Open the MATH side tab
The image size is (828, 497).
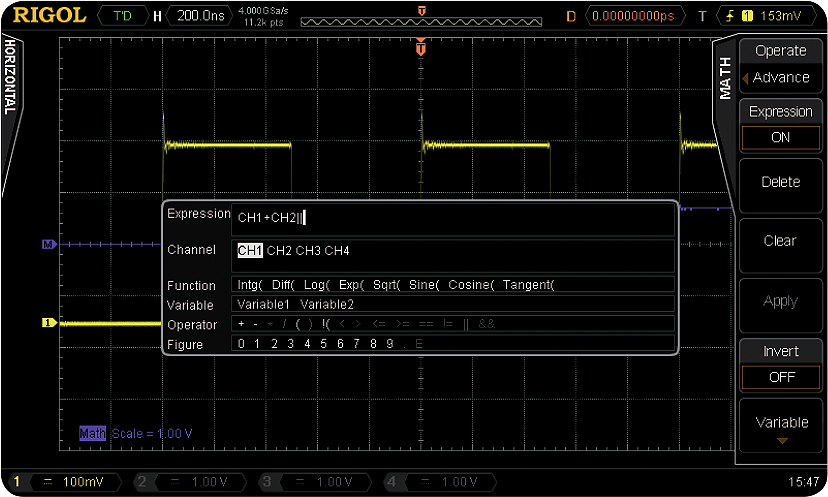click(x=725, y=78)
